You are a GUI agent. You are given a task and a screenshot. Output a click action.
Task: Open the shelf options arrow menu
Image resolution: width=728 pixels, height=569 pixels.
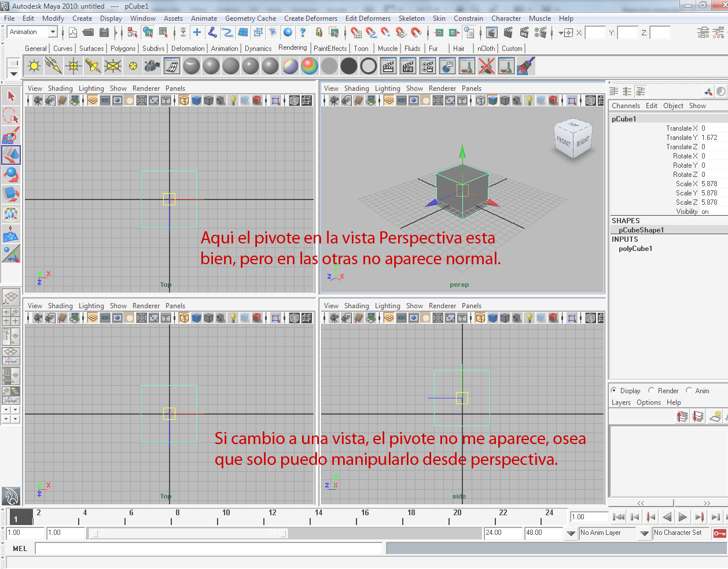tap(13, 74)
